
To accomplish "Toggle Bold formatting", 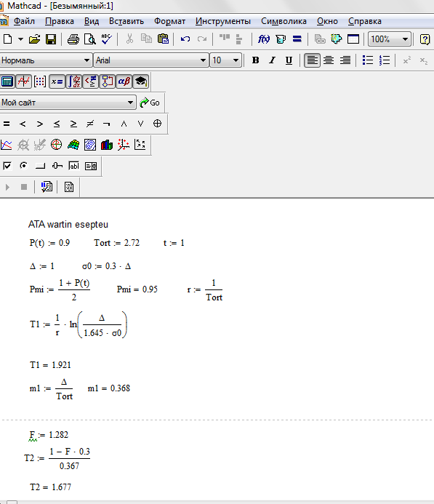I will tap(255, 60).
